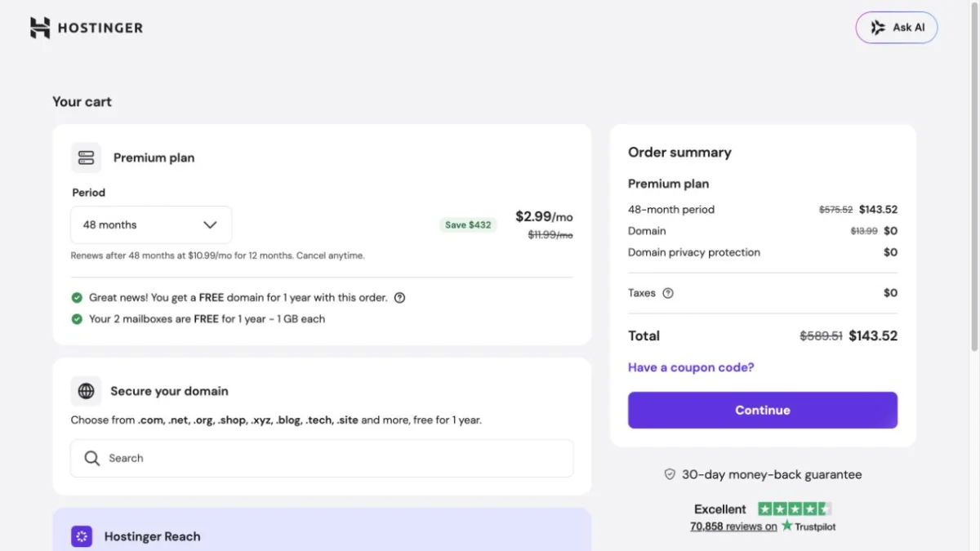Click the struck-through $589.51 total
This screenshot has height=551, width=980.
821,335
